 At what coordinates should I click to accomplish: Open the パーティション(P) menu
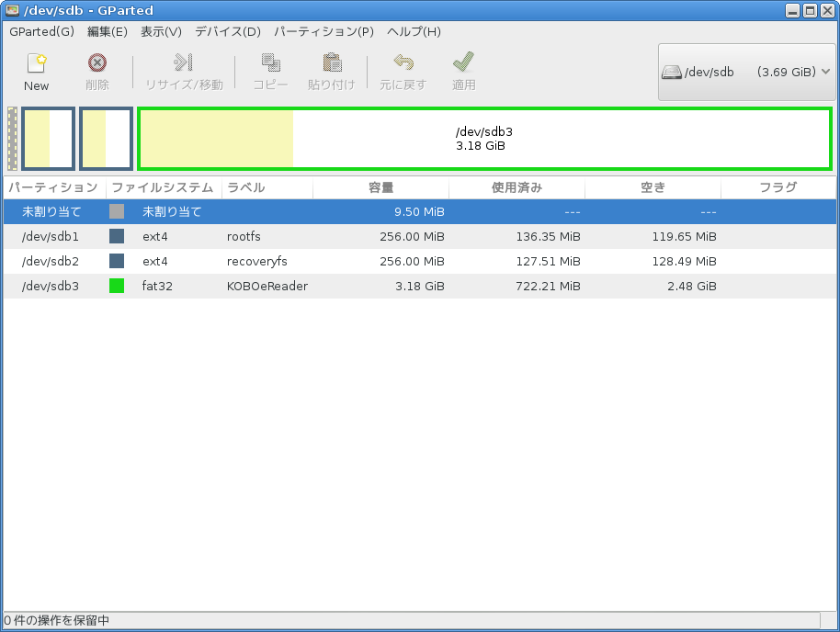pos(324,31)
